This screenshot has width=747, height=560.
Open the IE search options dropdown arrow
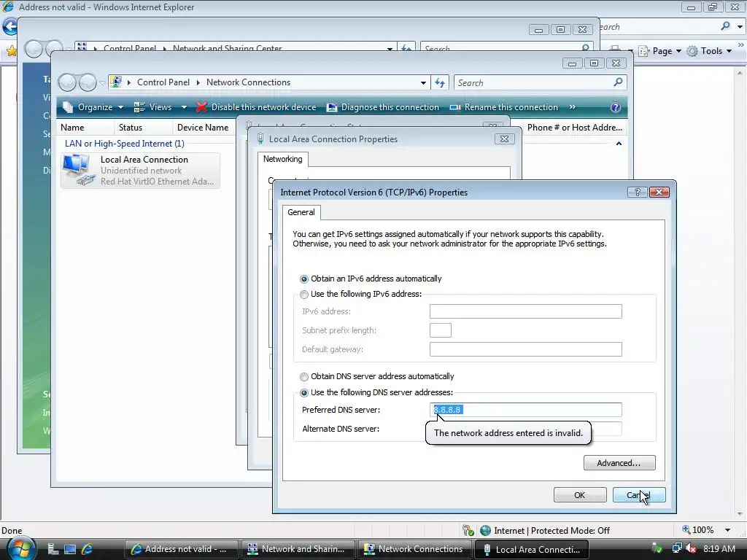(740, 27)
